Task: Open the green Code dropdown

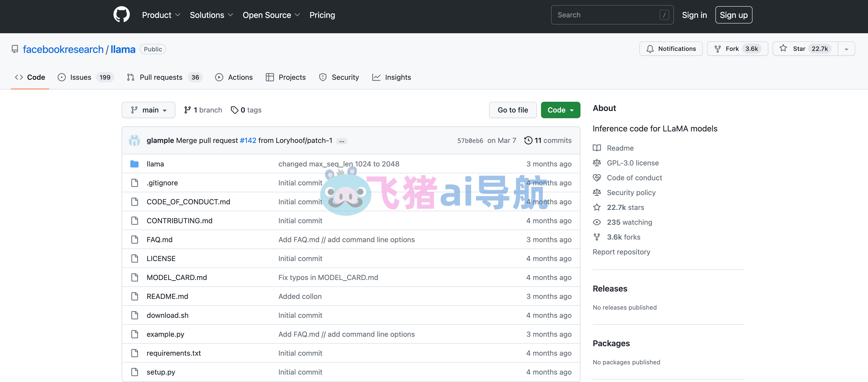Action: [x=560, y=110]
